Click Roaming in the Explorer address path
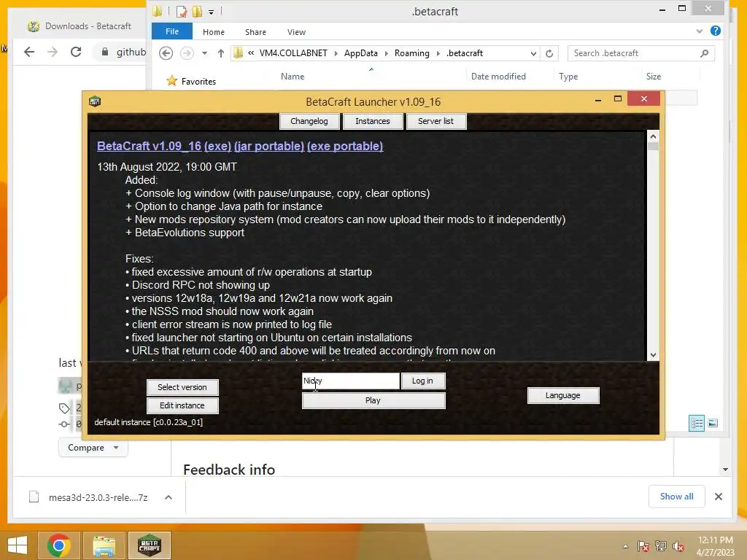 pos(411,53)
